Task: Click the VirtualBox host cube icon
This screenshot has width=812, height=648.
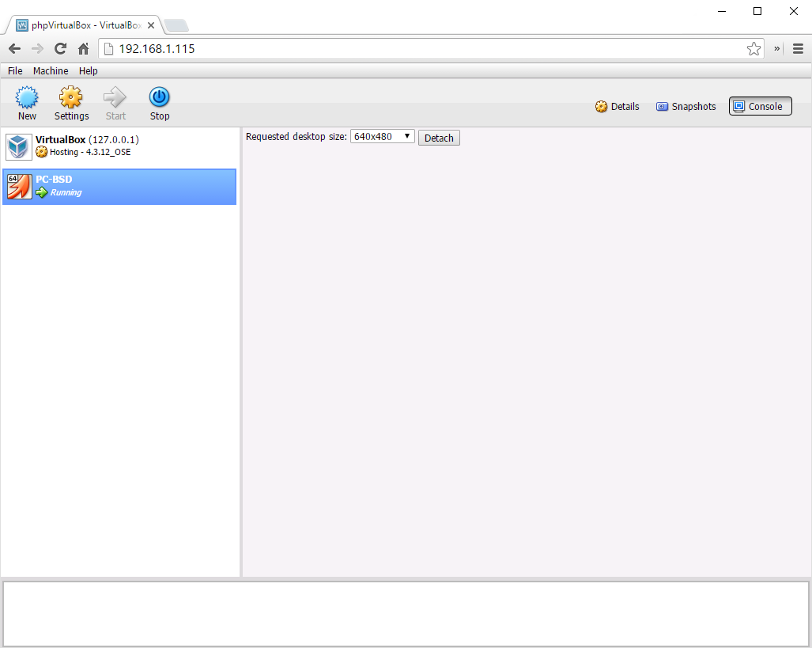Action: [x=19, y=146]
